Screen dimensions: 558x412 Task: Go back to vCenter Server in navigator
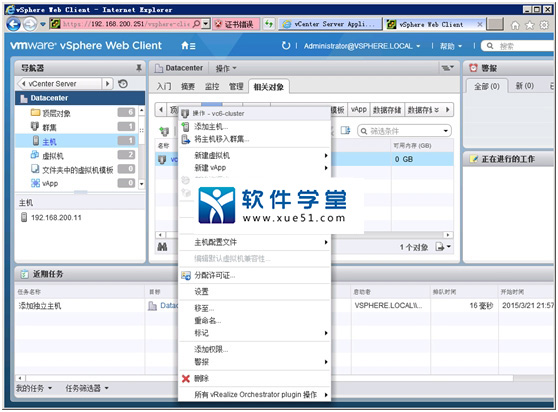coord(59,84)
